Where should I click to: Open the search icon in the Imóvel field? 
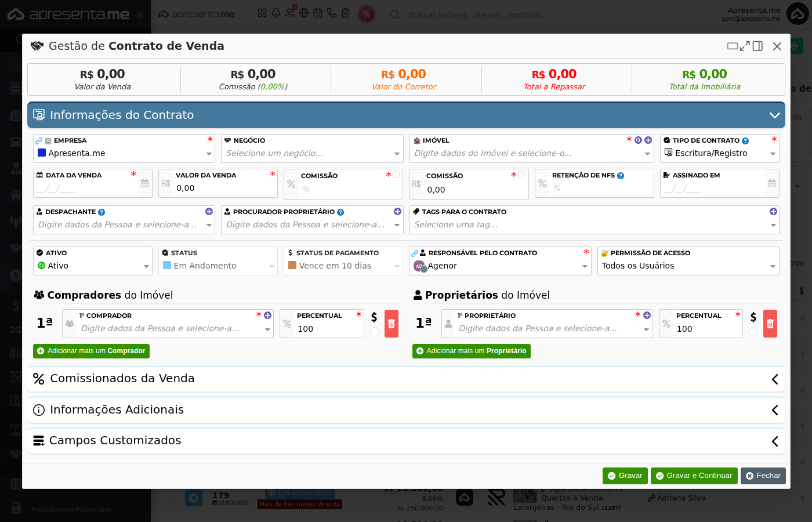tap(638, 140)
